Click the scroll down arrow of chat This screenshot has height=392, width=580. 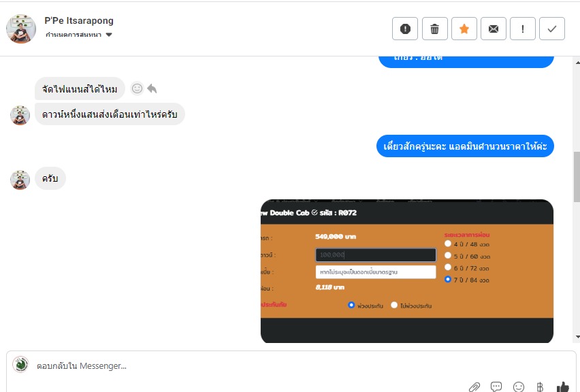click(577, 337)
